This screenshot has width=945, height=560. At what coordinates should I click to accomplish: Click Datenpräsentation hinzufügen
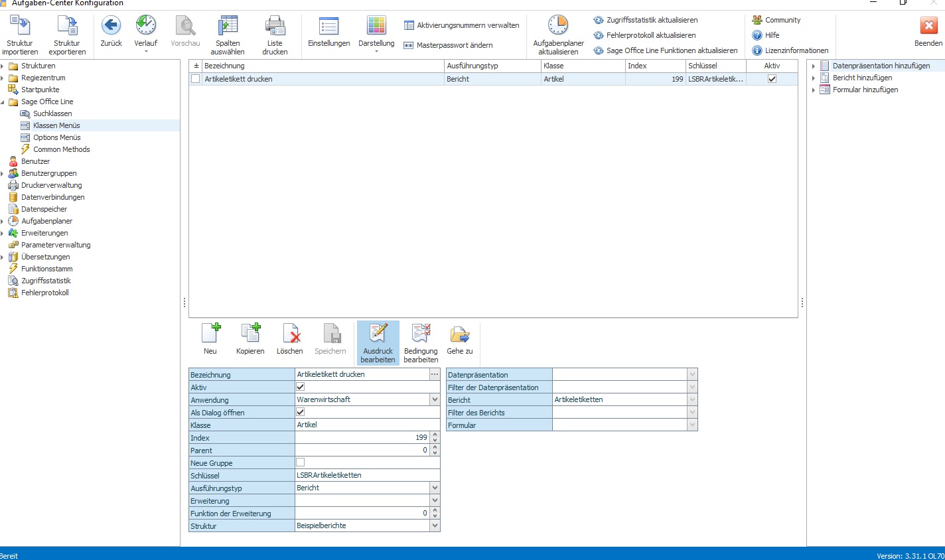coord(881,66)
